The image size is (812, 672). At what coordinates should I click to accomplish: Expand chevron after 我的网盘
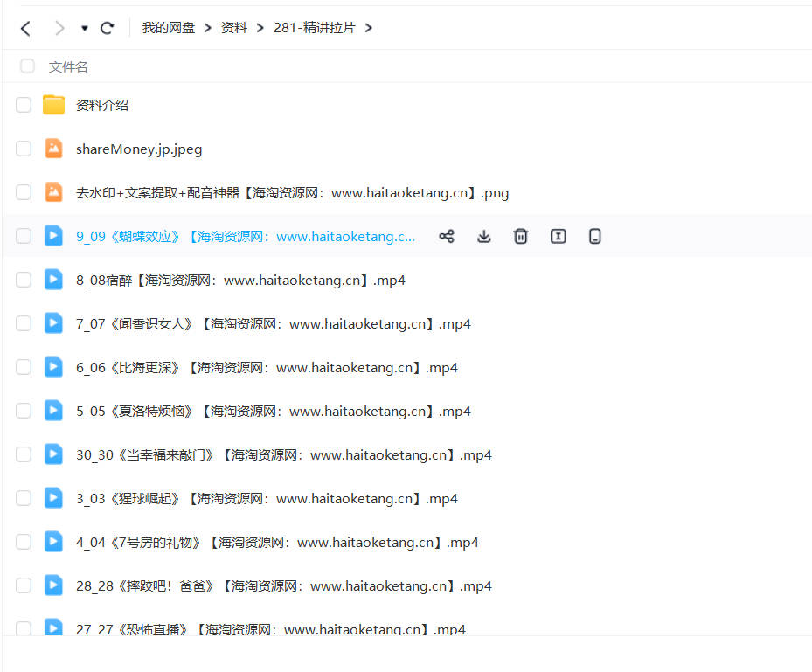(x=208, y=28)
